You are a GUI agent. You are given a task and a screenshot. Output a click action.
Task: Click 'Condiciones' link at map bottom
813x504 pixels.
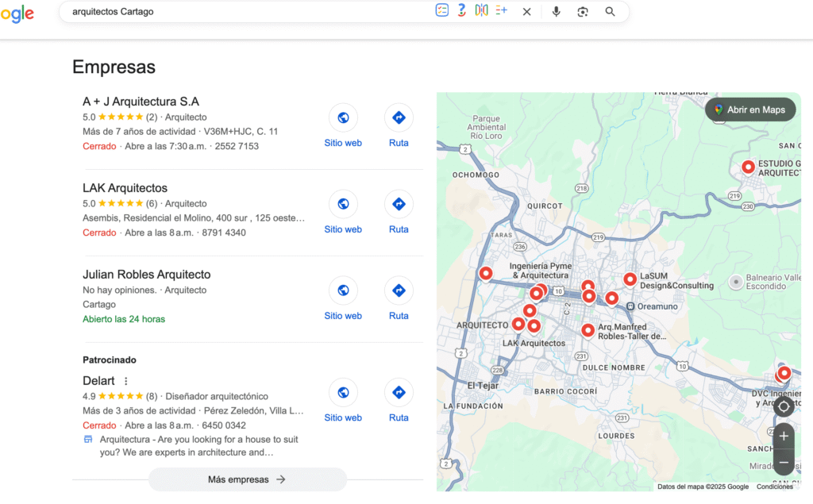coord(775,487)
